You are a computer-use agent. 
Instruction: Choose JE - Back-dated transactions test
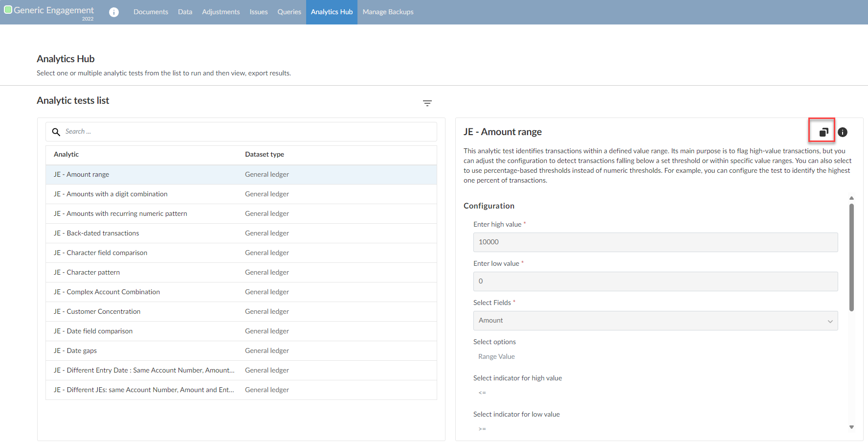click(x=241, y=234)
